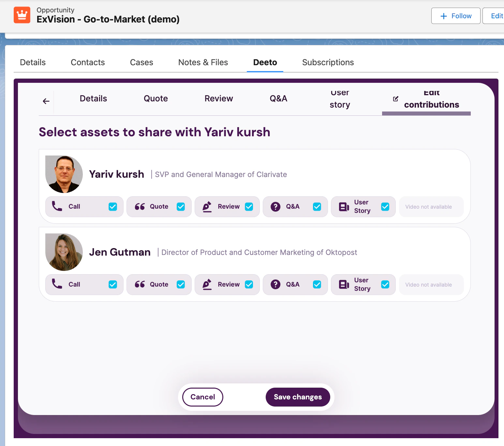The image size is (504, 446).
Task: Uncheck Call checkbox for Jen Gutman
Action: [x=113, y=285]
